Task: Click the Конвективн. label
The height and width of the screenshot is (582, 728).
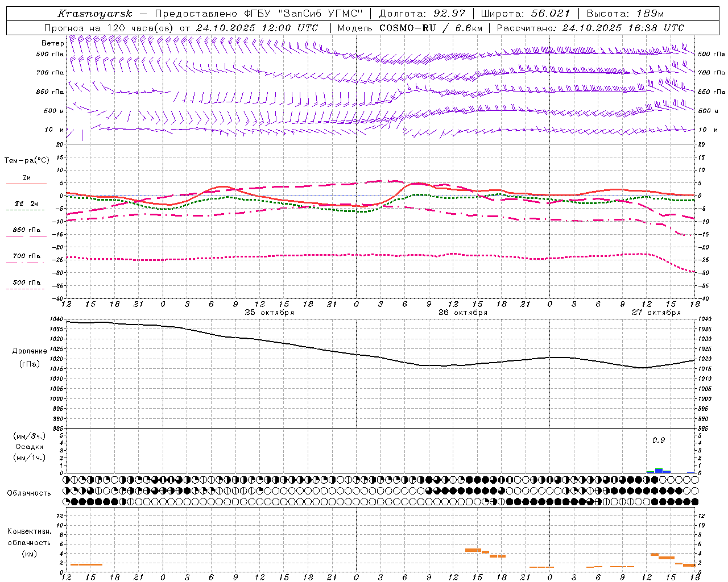Action: pyautogui.click(x=30, y=531)
